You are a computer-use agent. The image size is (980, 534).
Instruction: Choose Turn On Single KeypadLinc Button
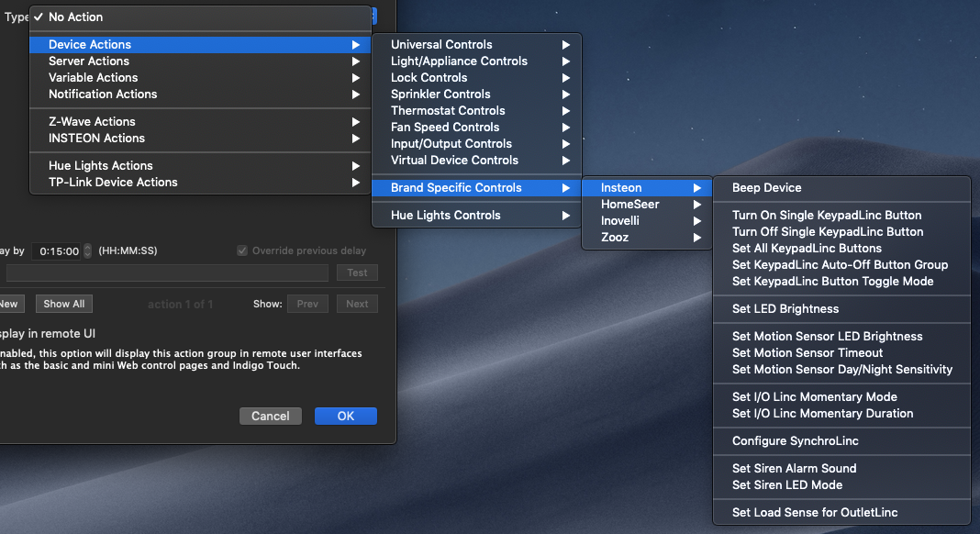click(x=841, y=215)
